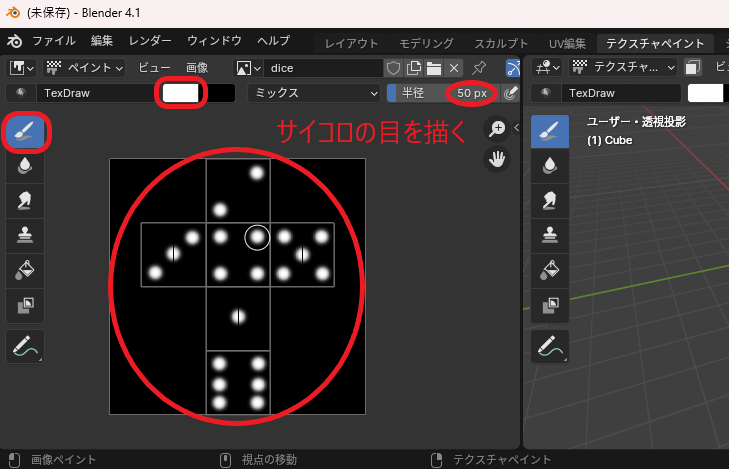Open the ウィンドウ menu

coord(214,41)
